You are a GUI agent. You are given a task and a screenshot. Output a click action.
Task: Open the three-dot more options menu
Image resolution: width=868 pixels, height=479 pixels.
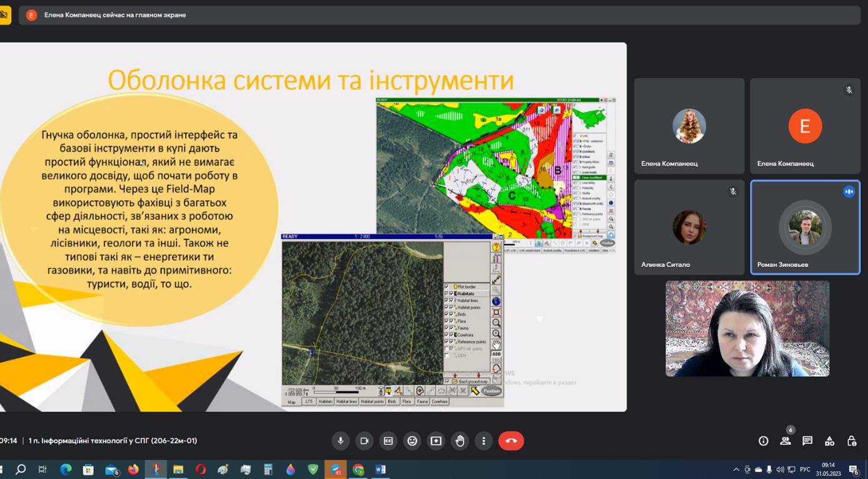click(483, 441)
